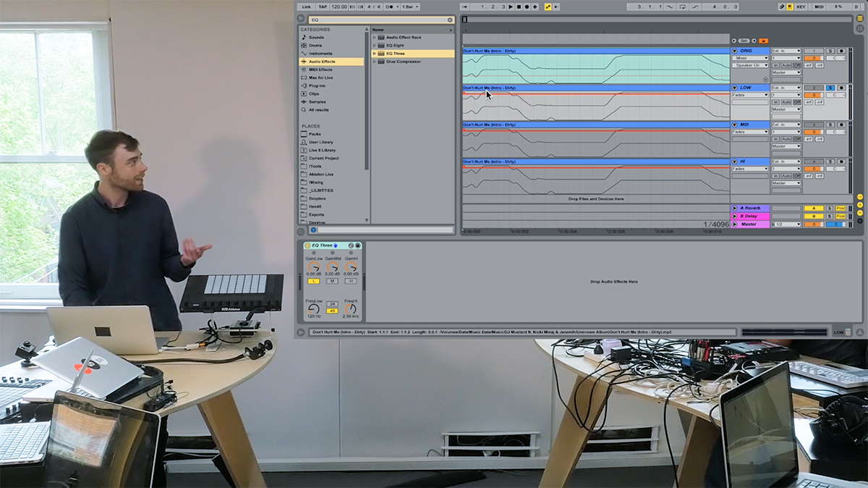Select 24 dB slope option
Viewport: 868px width, 488px height.
tap(332, 304)
